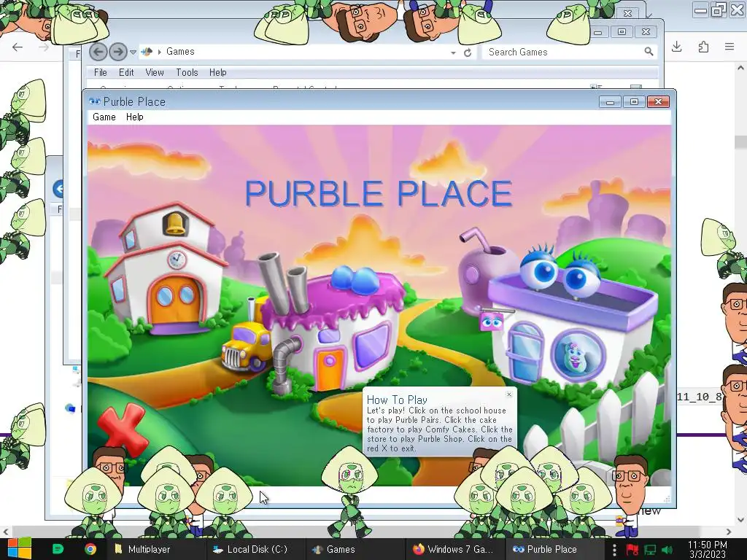Open Tools menu in Games explorer window
The width and height of the screenshot is (747, 560).
[187, 72]
